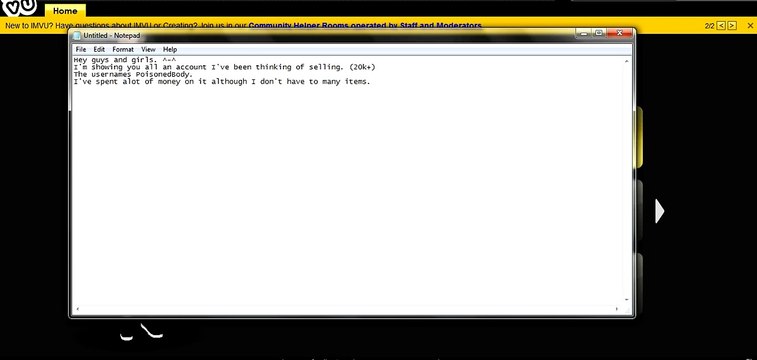Viewport: 757px width, 360px height.
Task: Click the 'Untitled - Notepad' window title
Action: point(112,36)
